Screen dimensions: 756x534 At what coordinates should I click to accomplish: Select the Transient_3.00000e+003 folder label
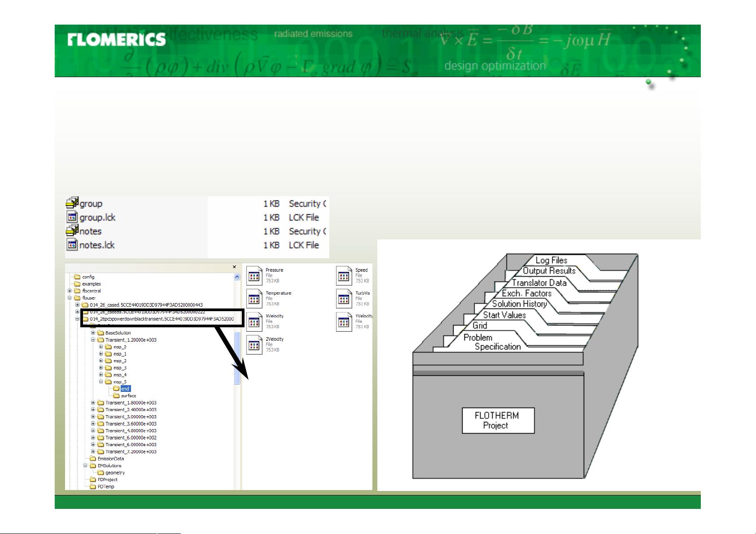coord(131,417)
